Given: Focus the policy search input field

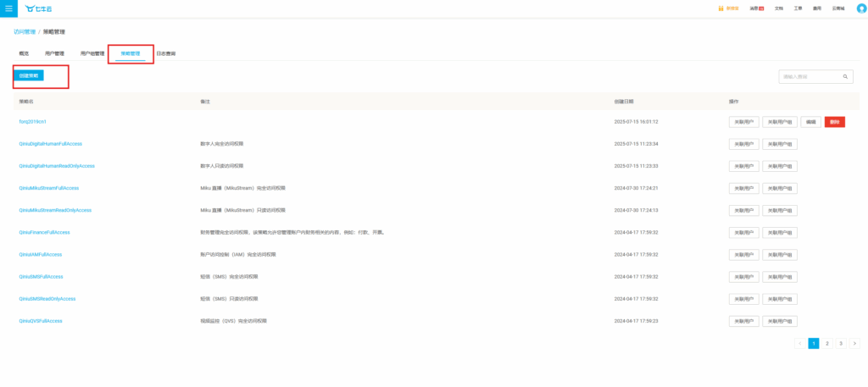Looking at the screenshot, I should pos(810,76).
